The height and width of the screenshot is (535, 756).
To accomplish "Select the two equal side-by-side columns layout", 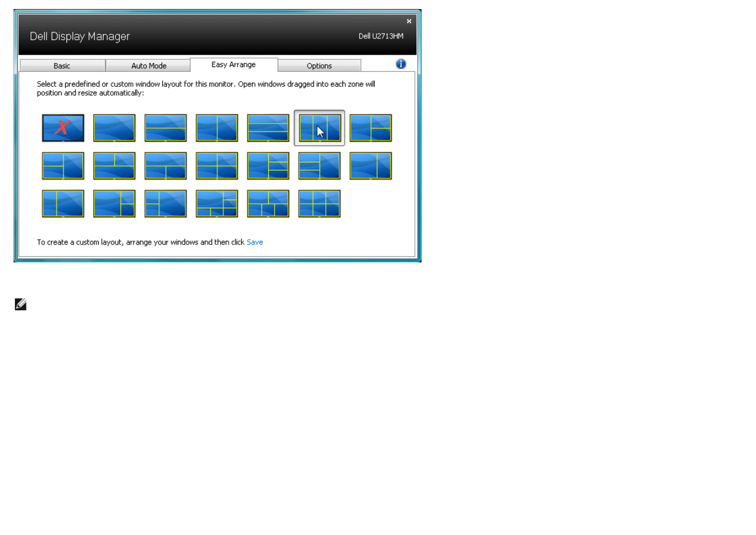I will coord(217,128).
